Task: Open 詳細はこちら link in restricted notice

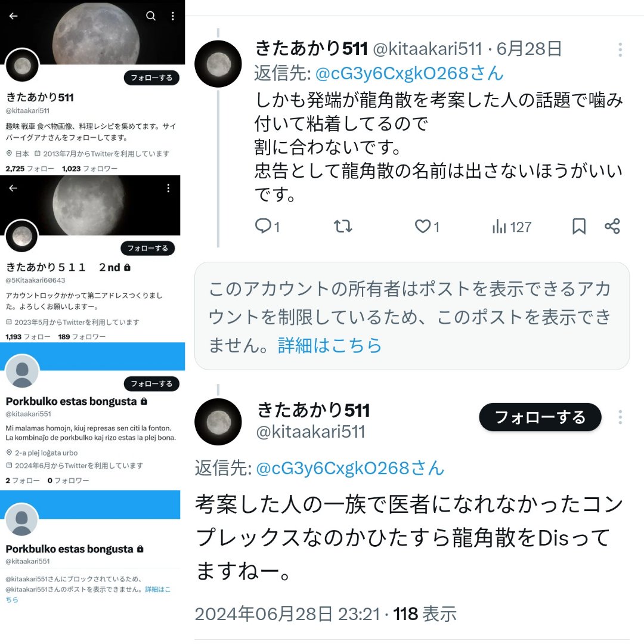Action: (x=330, y=345)
